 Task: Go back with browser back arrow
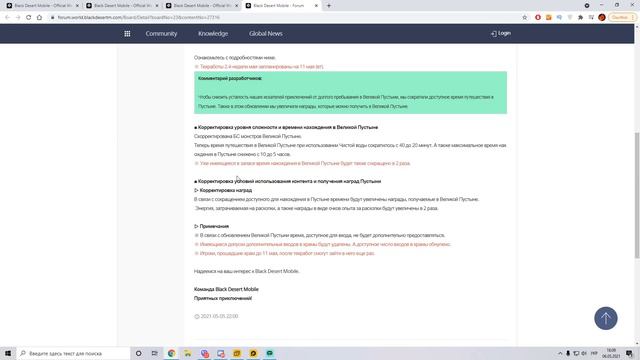tap(7, 18)
